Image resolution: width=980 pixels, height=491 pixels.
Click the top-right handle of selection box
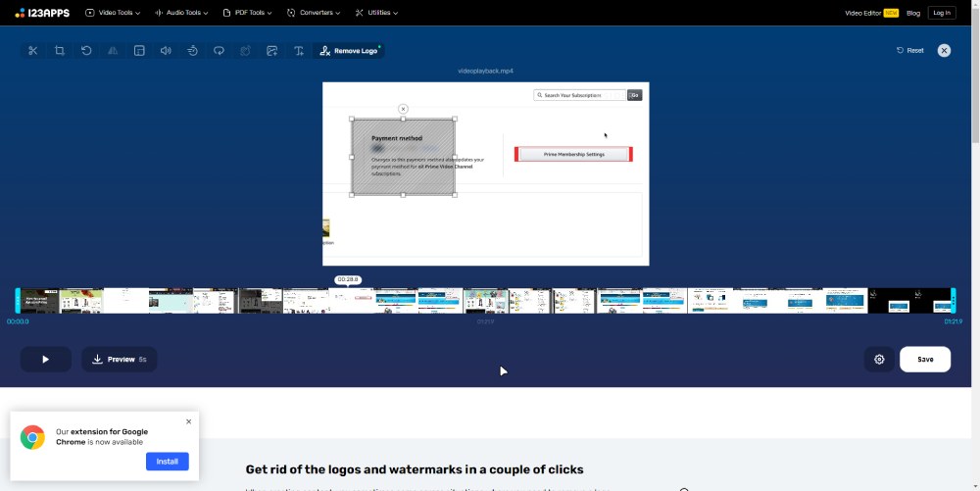point(455,119)
